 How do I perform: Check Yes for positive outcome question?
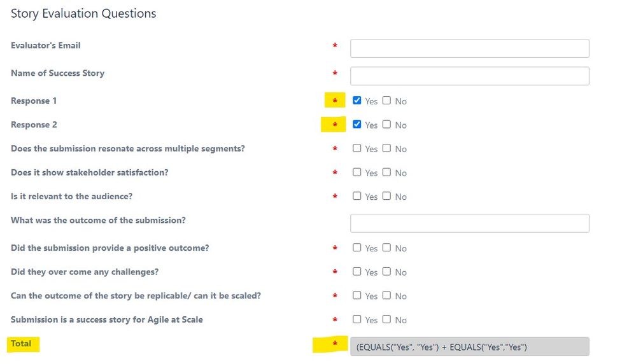pos(357,248)
